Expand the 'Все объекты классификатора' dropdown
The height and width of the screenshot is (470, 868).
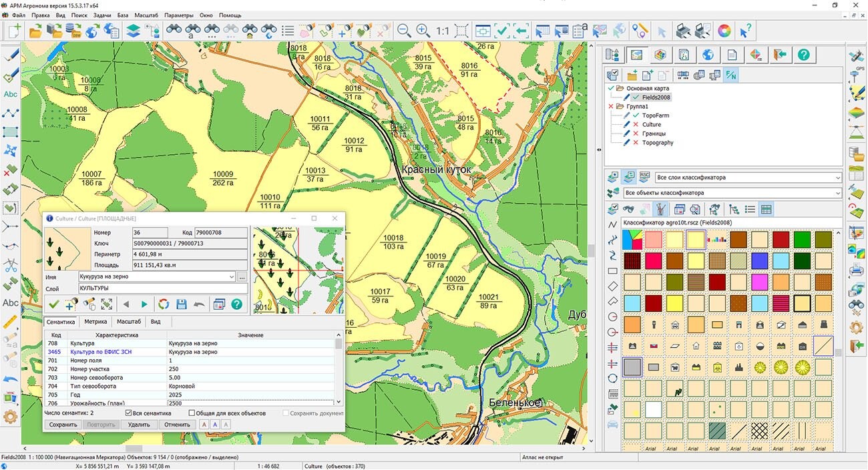[x=837, y=193]
